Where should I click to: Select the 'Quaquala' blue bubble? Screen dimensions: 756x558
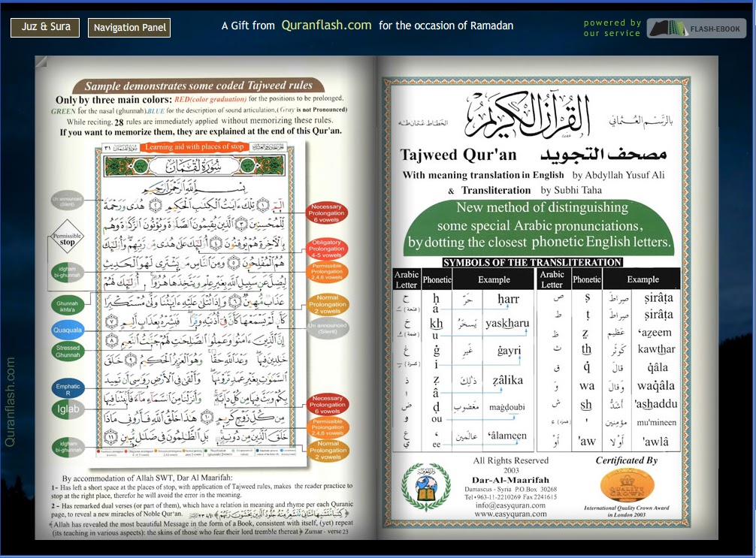coord(68,330)
